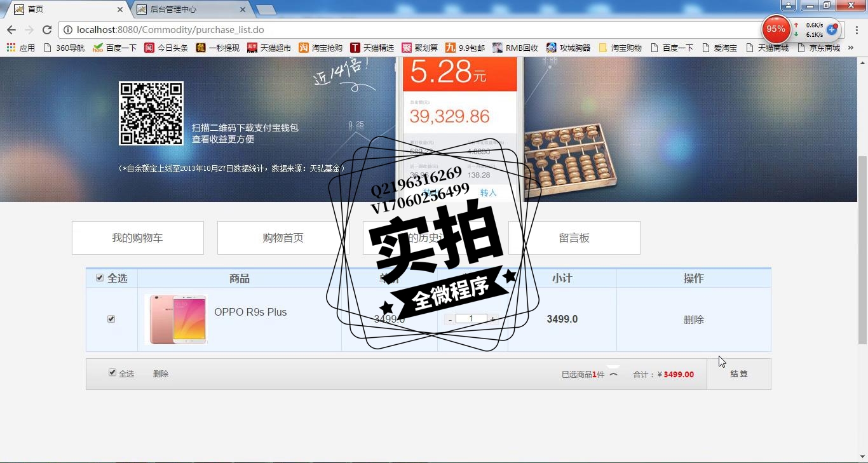The image size is (868, 463).
Task: Go to 购物首页 navigation button
Action: click(283, 238)
